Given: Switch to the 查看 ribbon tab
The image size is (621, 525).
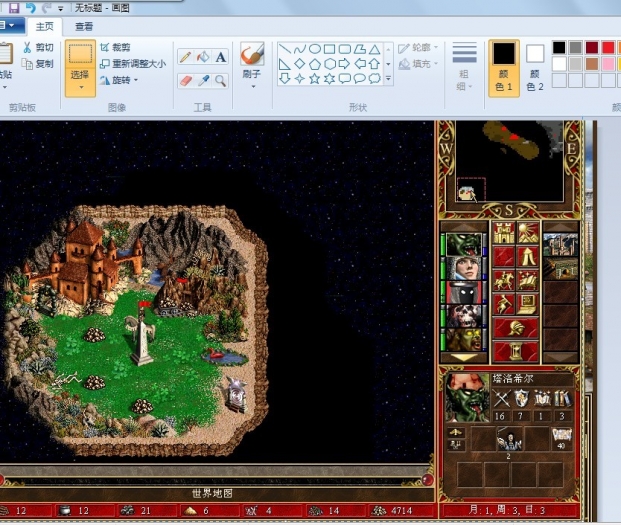Looking at the screenshot, I should point(84,27).
